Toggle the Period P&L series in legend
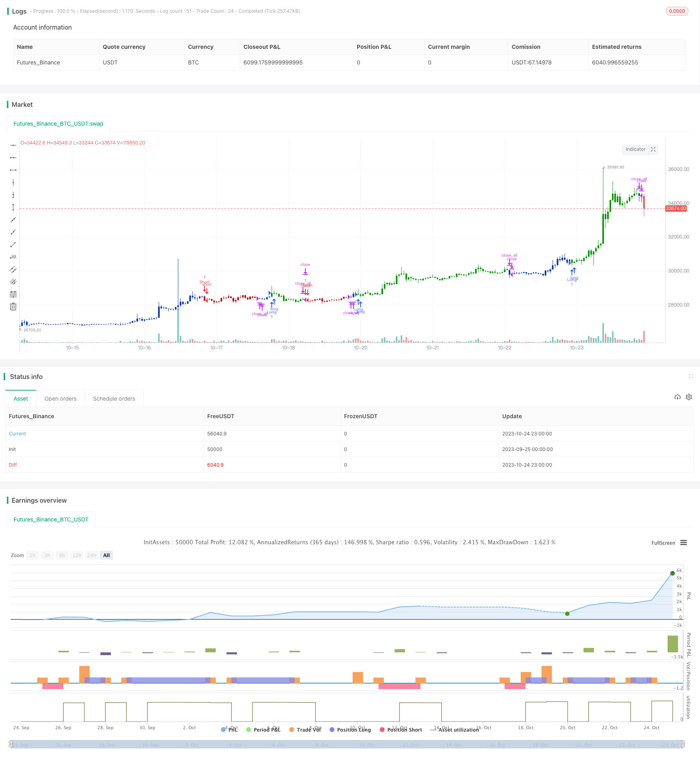700x760 pixels. coord(263,730)
